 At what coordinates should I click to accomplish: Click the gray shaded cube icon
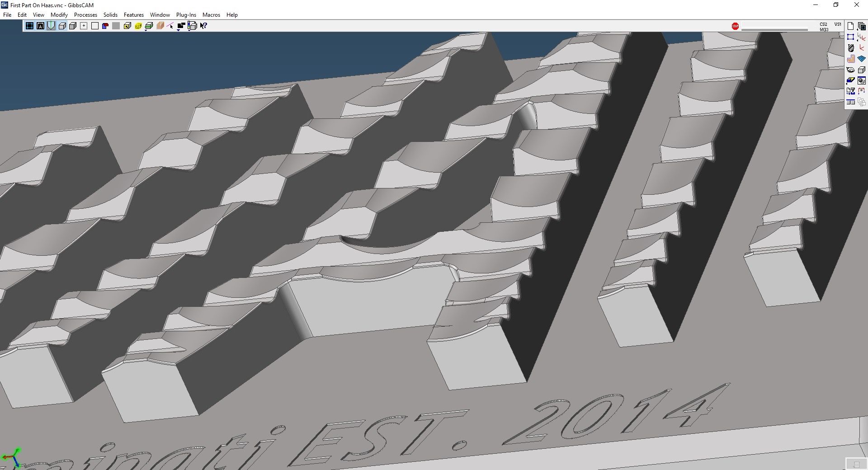73,26
